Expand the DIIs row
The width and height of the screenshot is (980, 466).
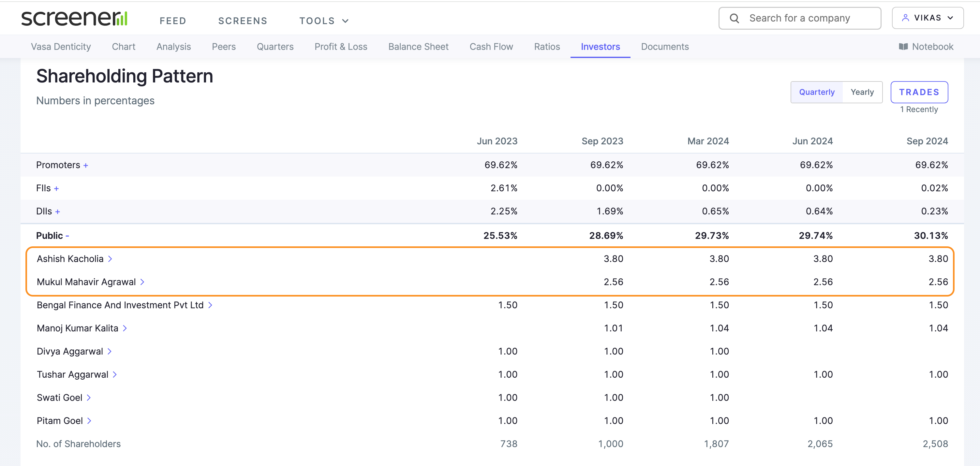tap(57, 211)
